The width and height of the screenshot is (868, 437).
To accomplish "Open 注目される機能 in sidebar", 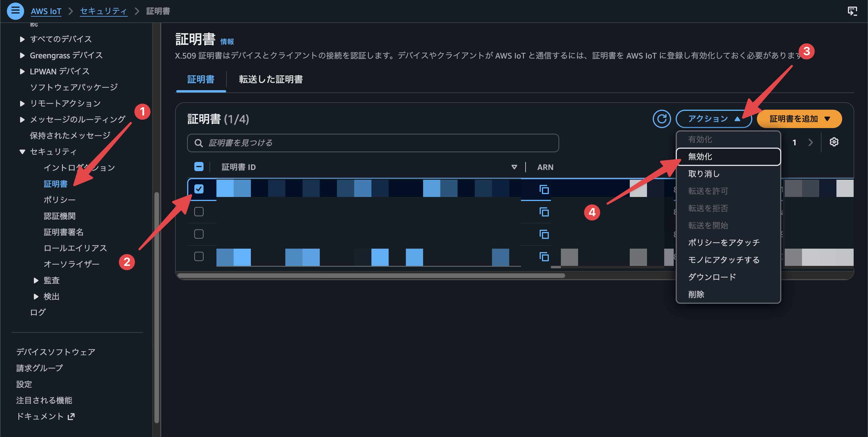I will point(44,400).
